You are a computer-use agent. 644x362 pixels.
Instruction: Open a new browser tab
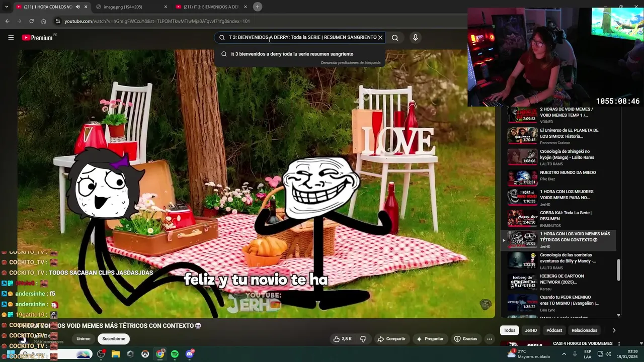257,7
